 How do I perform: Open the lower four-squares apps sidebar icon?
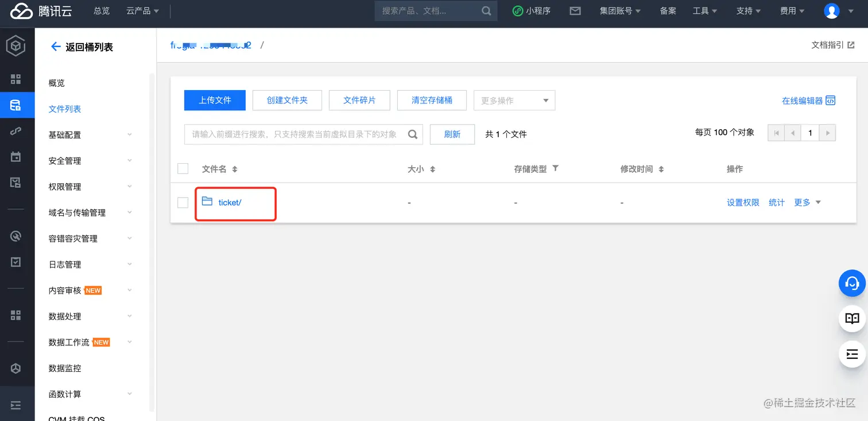point(16,315)
